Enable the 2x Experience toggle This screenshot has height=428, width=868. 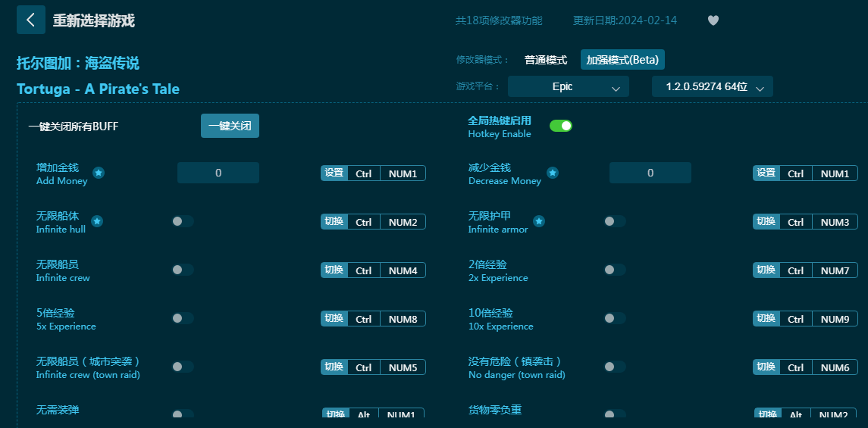(x=614, y=270)
